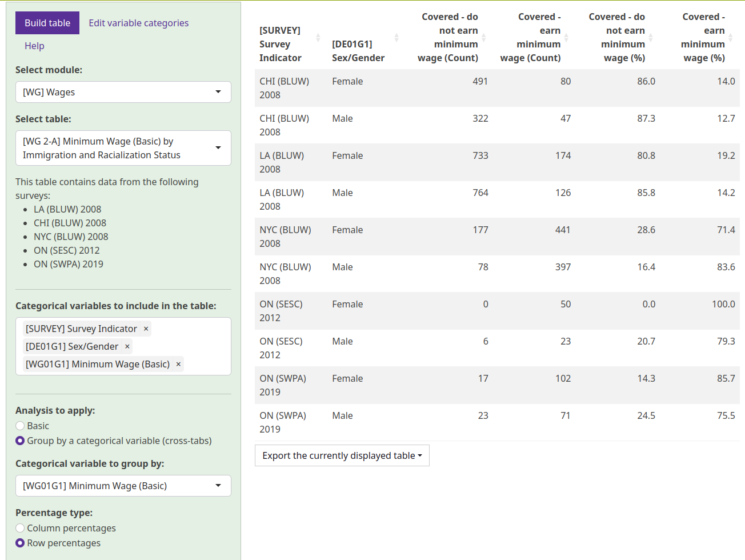The width and height of the screenshot is (745, 560).
Task: Sort by do not earn minimum wage (%)
Action: [x=651, y=38]
